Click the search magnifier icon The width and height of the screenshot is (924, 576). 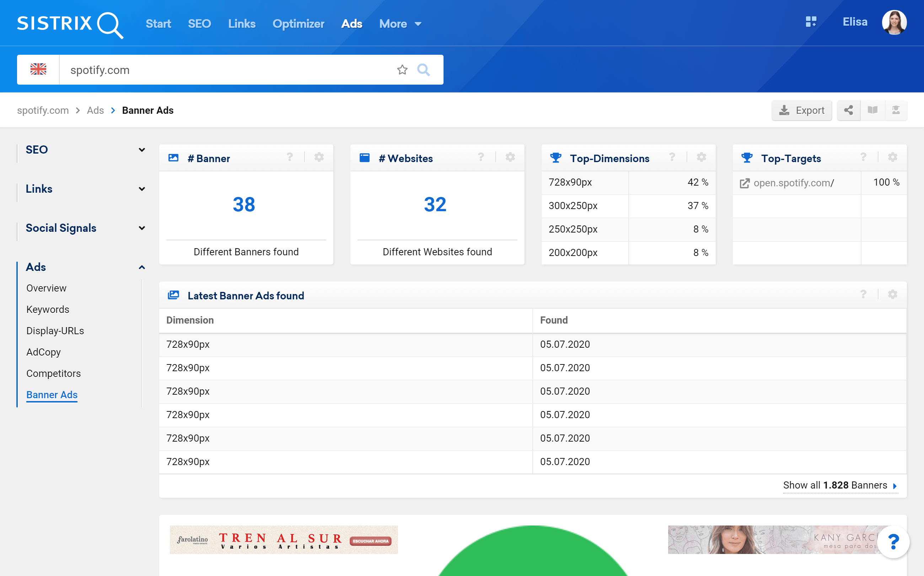click(423, 70)
